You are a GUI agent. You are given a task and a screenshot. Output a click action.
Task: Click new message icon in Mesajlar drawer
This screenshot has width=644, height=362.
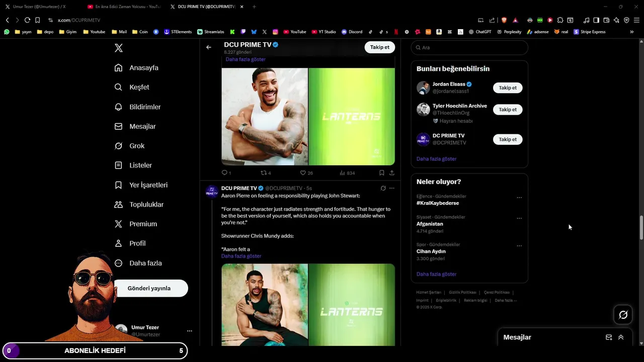[x=609, y=337]
